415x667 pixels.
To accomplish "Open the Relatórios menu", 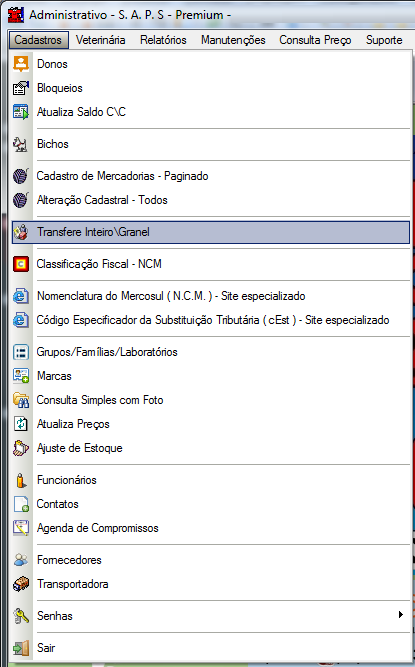I will pyautogui.click(x=163, y=40).
